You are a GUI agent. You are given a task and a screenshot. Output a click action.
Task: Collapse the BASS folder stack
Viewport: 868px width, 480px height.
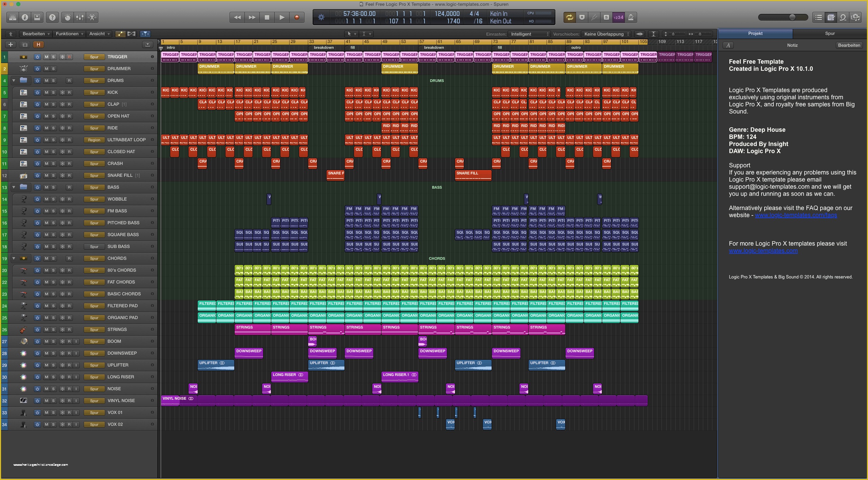click(x=14, y=187)
